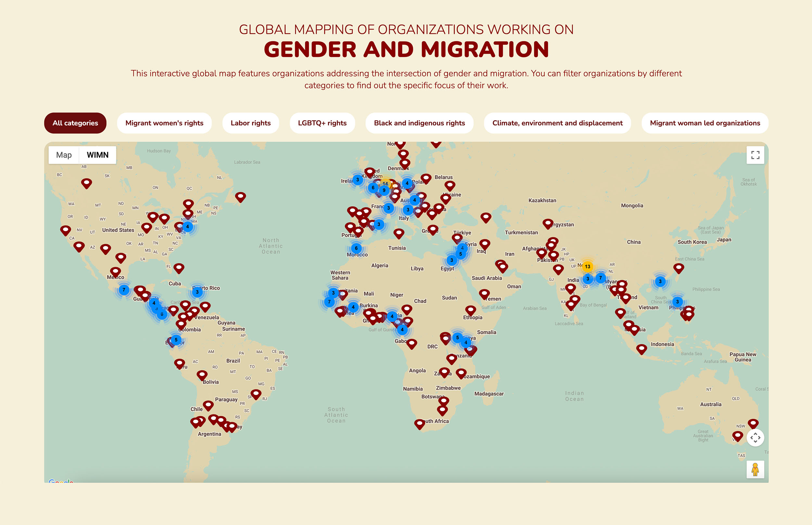Click the marker near Okinawa, south of Japan
This screenshot has height=525, width=812.
(x=679, y=269)
